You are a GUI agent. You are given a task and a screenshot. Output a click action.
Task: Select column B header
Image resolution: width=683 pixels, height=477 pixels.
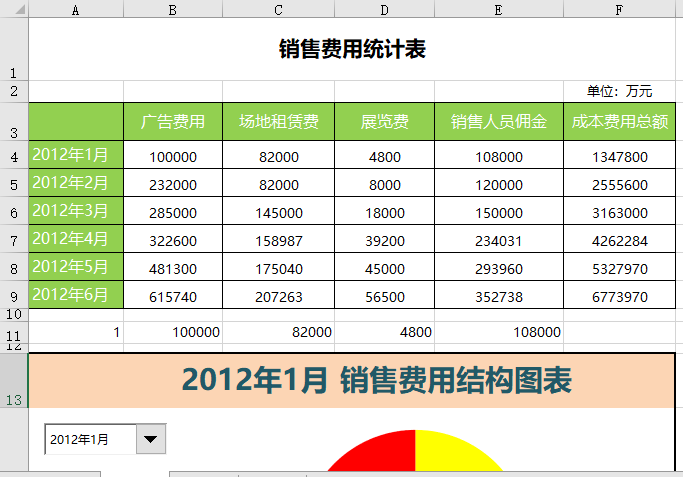[173, 9]
